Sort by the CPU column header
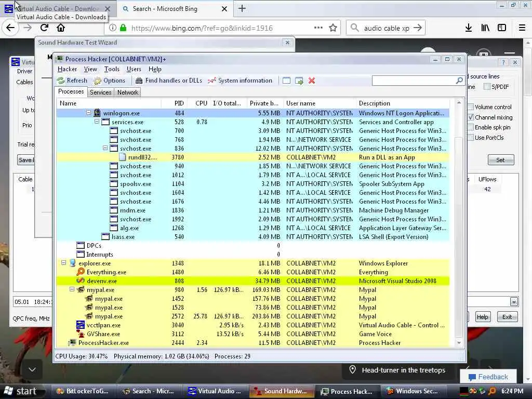The width and height of the screenshot is (532, 399). pyautogui.click(x=198, y=103)
